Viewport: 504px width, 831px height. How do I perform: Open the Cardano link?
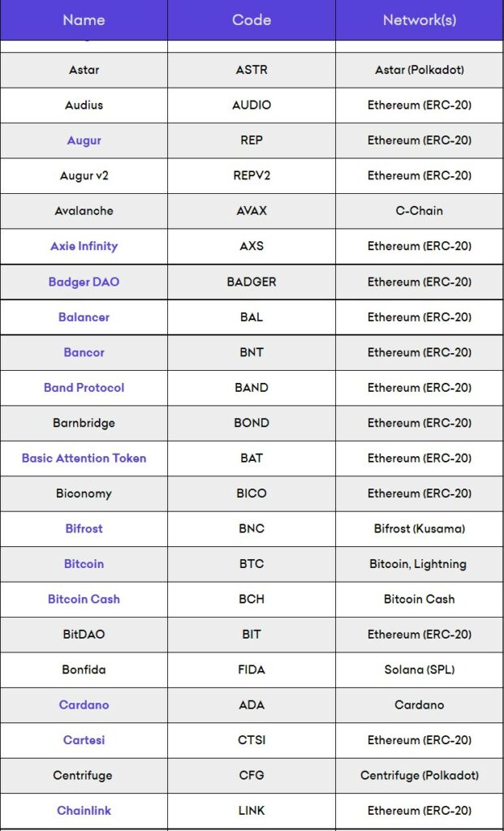coord(84,705)
